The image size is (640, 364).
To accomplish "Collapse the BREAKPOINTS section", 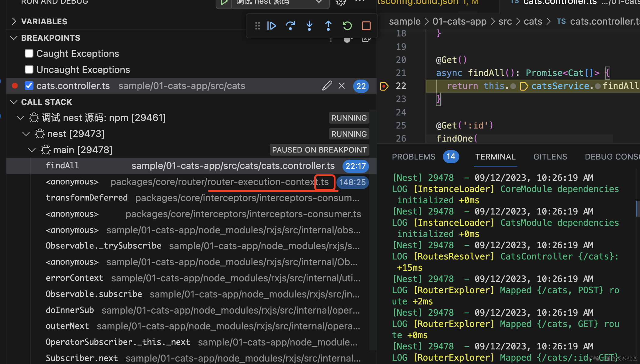I will click(14, 38).
